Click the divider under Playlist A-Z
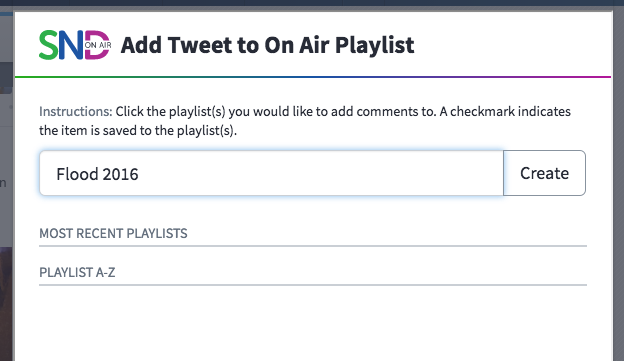624x361 pixels. click(313, 285)
